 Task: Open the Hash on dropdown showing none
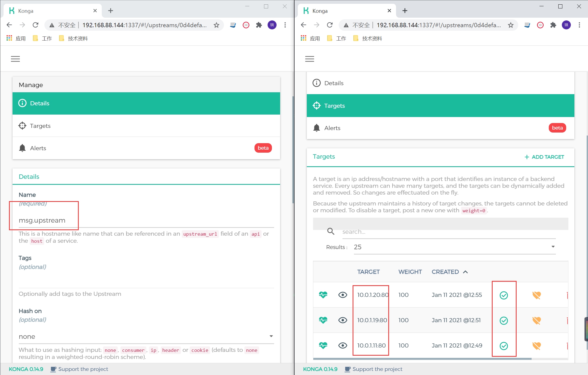[x=146, y=336]
